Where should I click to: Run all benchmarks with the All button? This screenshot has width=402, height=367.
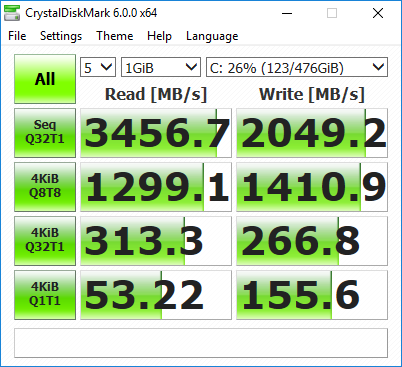(x=45, y=79)
